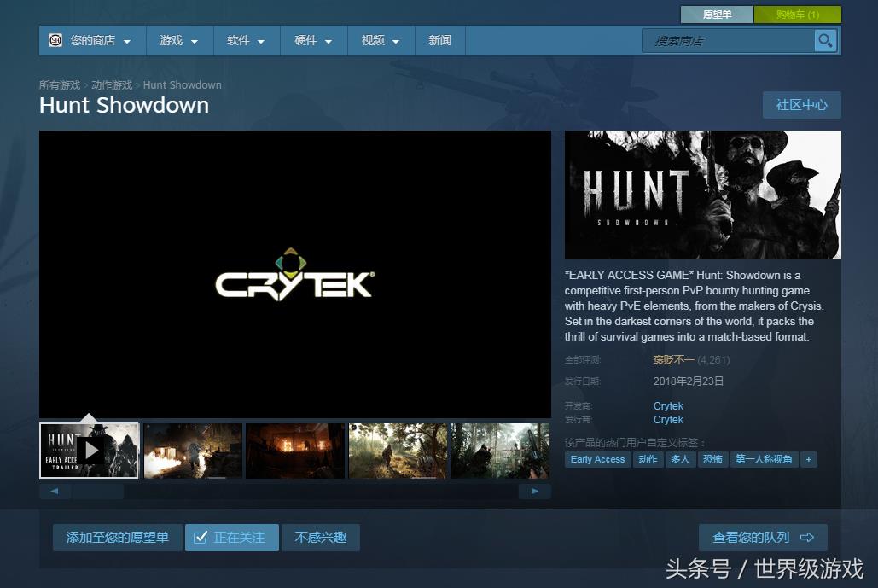Viewport: 878px width, 588px height.
Task: Click the Hunt Showdown breadcrumb link
Action: point(182,85)
